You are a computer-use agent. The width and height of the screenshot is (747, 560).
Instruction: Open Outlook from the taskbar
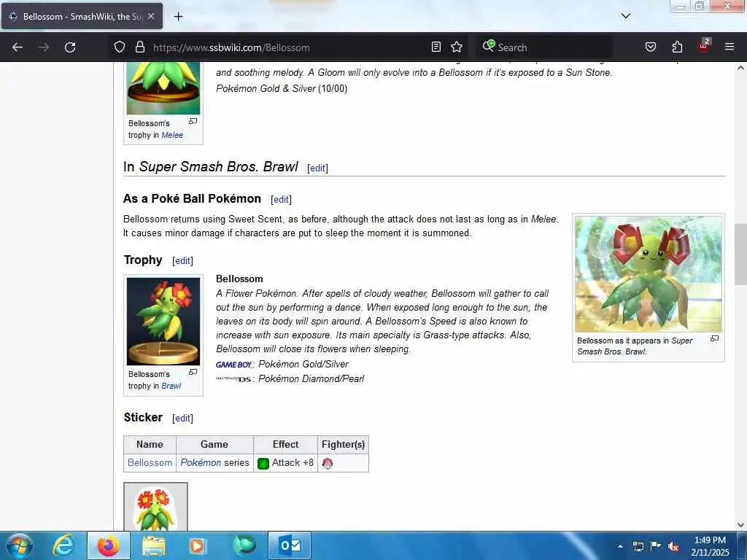tap(290, 545)
